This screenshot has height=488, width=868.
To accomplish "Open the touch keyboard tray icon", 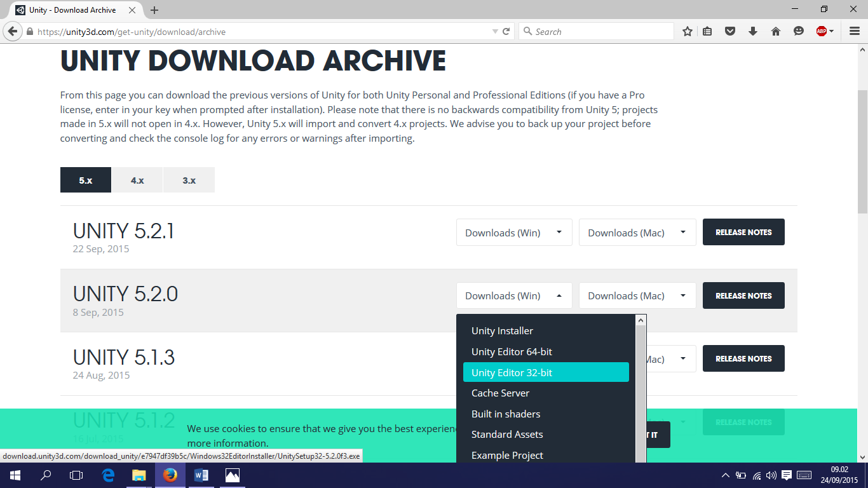I will point(804,475).
